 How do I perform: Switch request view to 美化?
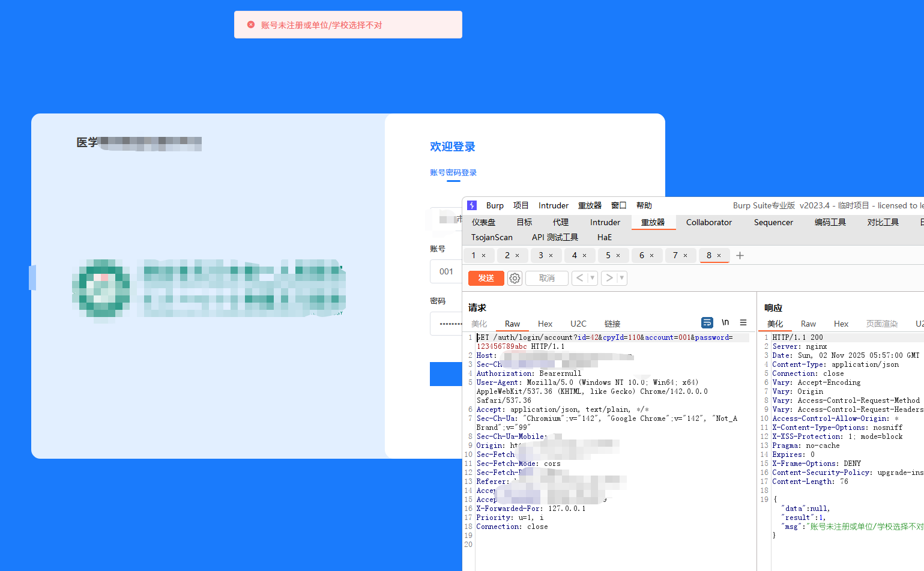coord(479,324)
